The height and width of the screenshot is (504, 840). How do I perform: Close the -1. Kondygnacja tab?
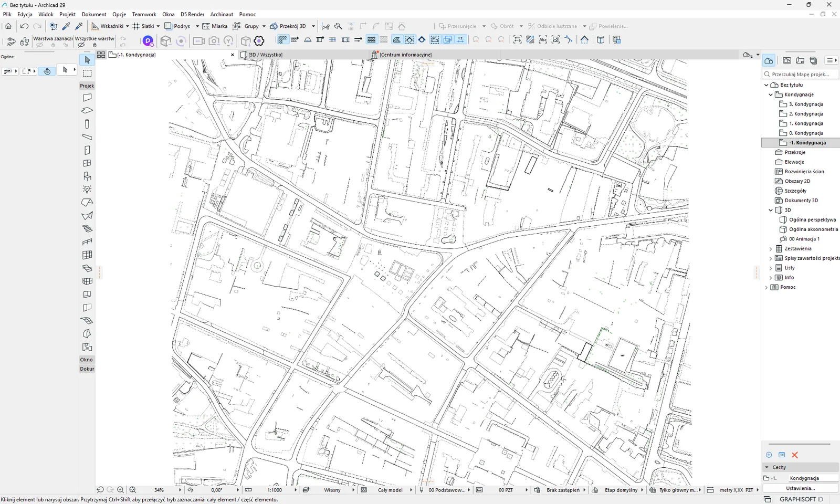(233, 55)
